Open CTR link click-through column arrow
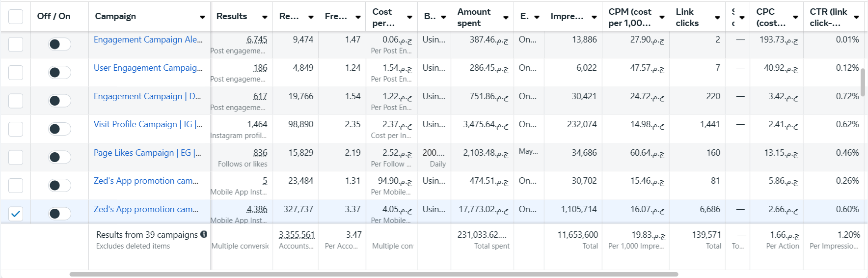 tap(856, 17)
